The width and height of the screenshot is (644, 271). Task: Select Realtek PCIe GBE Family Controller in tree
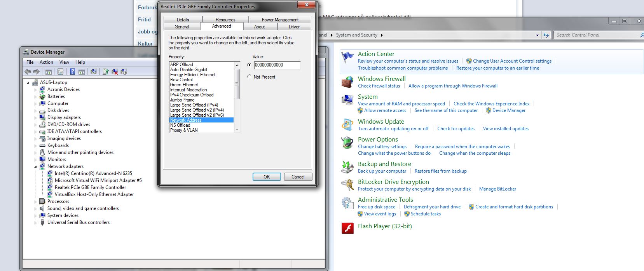(90, 187)
